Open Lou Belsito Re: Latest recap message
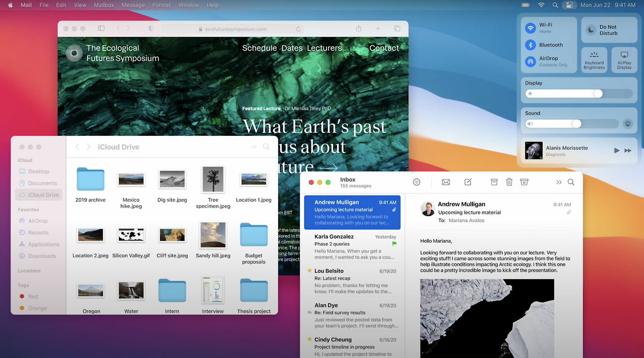644x358 pixels. coord(352,281)
